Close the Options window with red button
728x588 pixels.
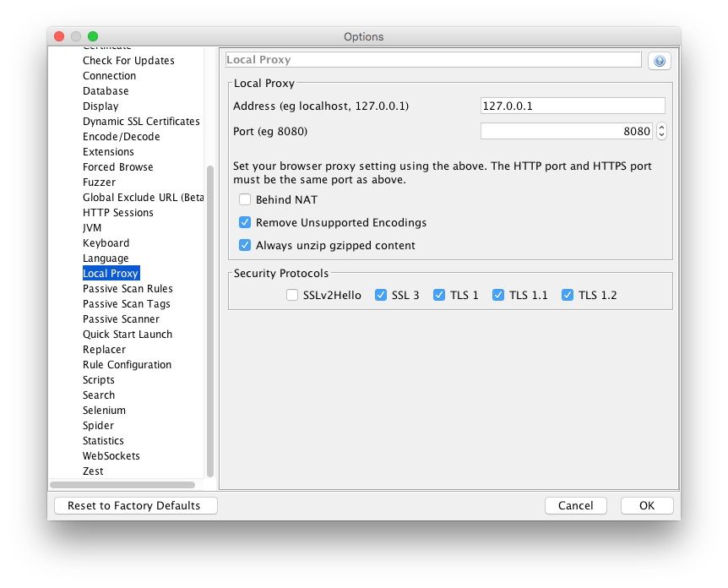pyautogui.click(x=59, y=36)
